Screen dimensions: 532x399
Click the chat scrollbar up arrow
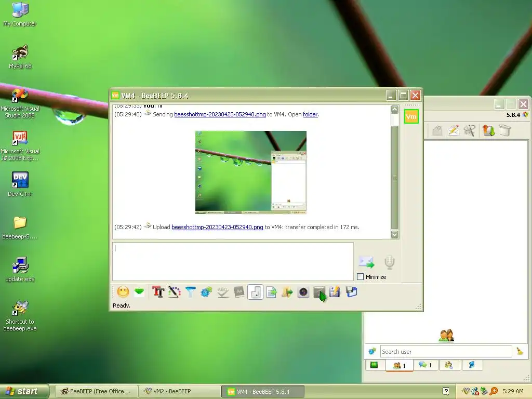[x=394, y=109]
